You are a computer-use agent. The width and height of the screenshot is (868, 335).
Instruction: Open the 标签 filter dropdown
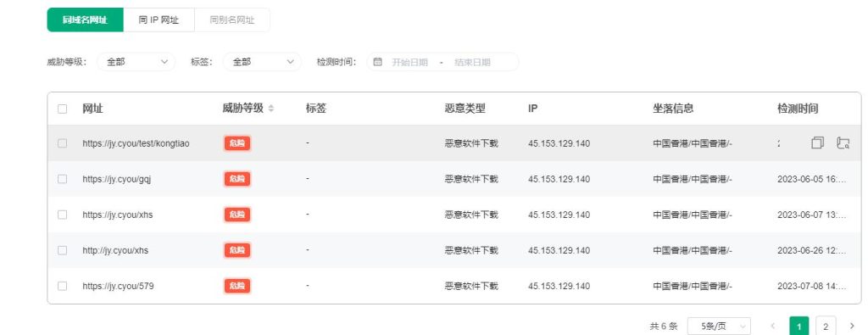pos(262,62)
